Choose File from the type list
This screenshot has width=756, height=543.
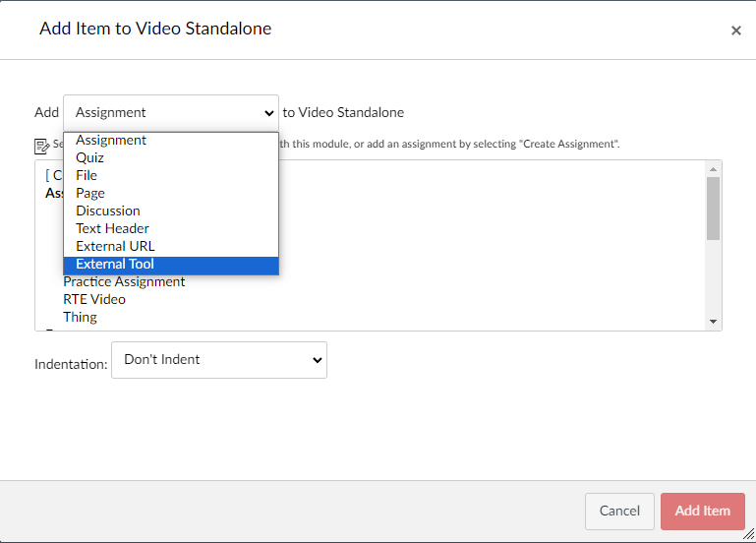171,175
